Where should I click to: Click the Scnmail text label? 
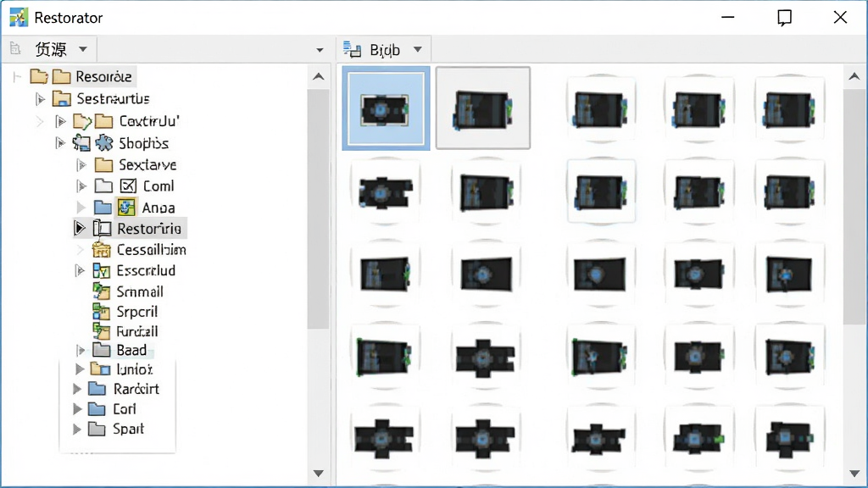[x=140, y=291]
